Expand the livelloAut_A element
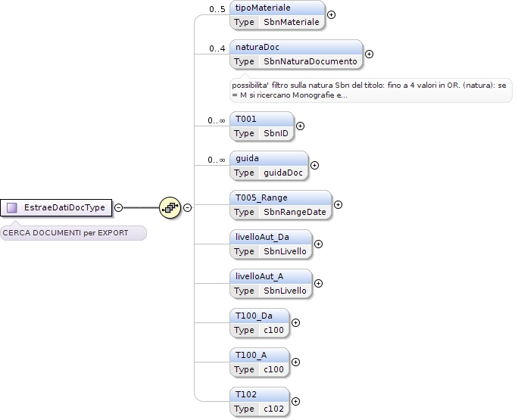This screenshot has height=420, width=518. (318, 283)
